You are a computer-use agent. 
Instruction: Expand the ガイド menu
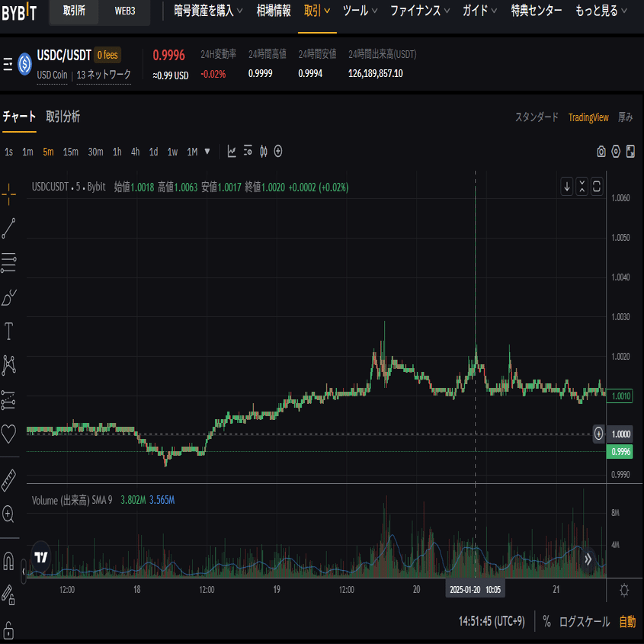(x=479, y=11)
